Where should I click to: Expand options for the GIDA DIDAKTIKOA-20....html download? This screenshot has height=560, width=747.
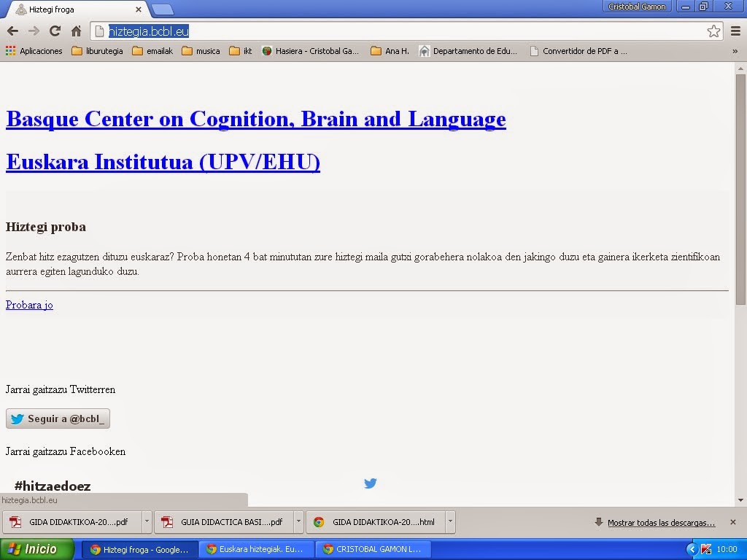point(450,522)
